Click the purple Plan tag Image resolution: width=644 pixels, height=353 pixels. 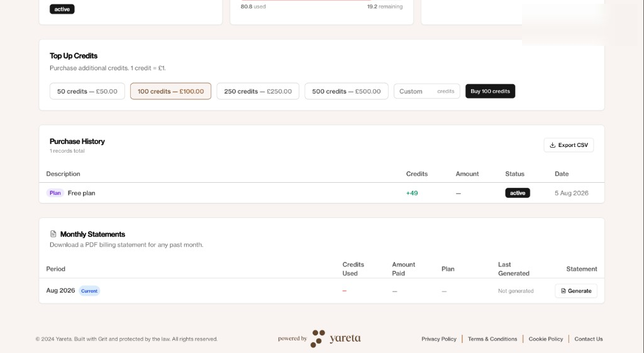click(55, 193)
